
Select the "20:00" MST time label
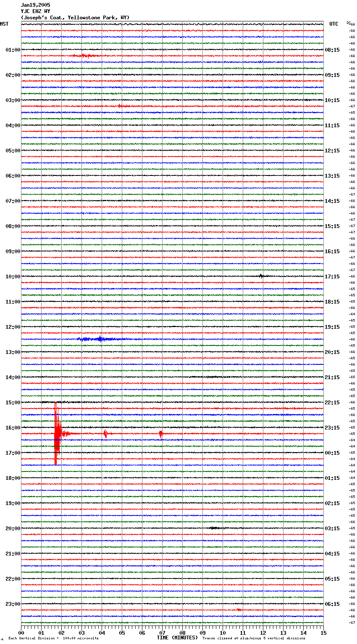[13, 529]
